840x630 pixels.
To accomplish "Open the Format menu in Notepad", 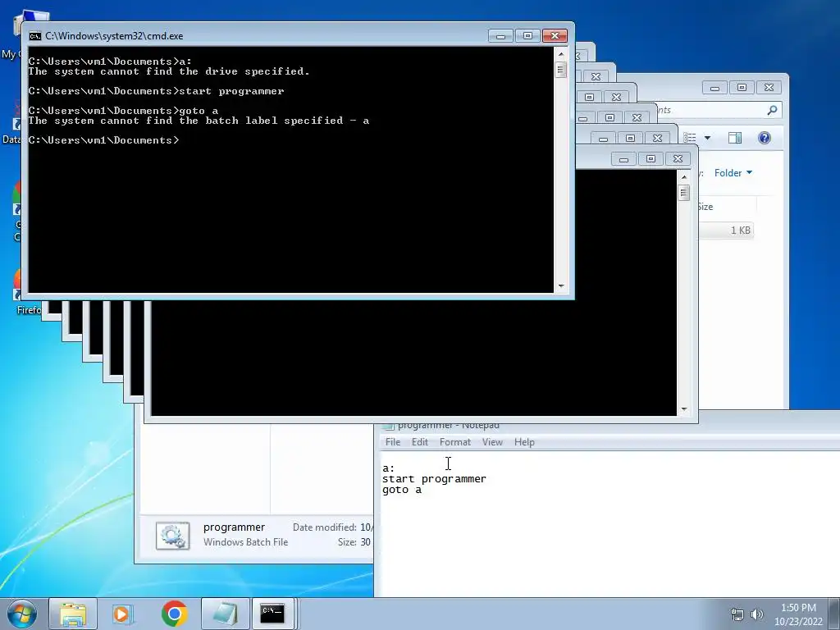I will 454,442.
